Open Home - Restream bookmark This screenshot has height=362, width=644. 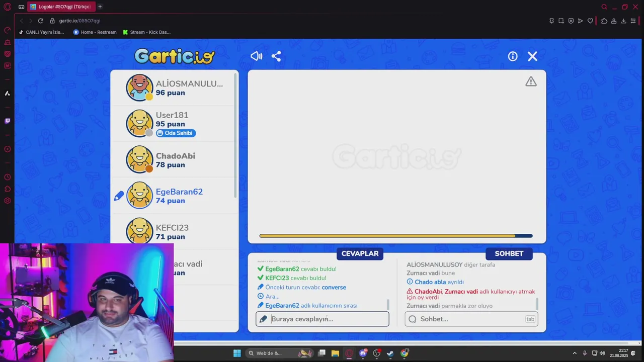click(x=95, y=32)
